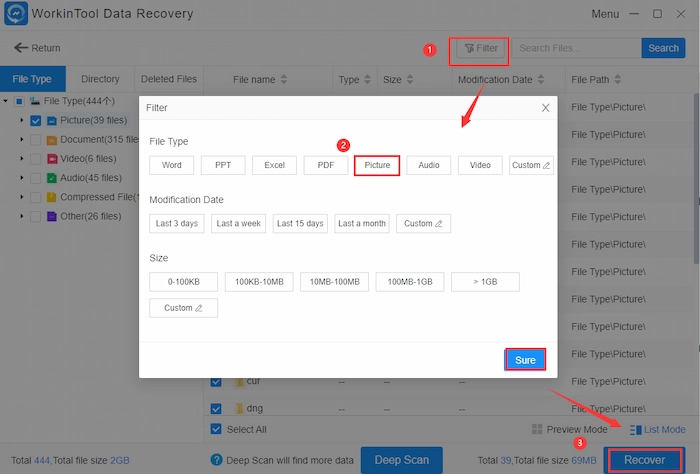Filter size 100KB-10MB
700x474 pixels.
point(259,282)
